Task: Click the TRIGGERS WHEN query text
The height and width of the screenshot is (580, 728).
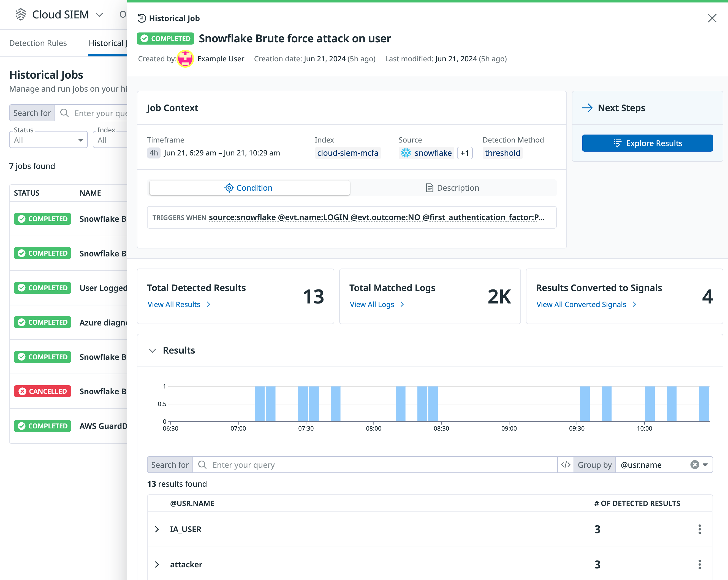Action: click(376, 217)
